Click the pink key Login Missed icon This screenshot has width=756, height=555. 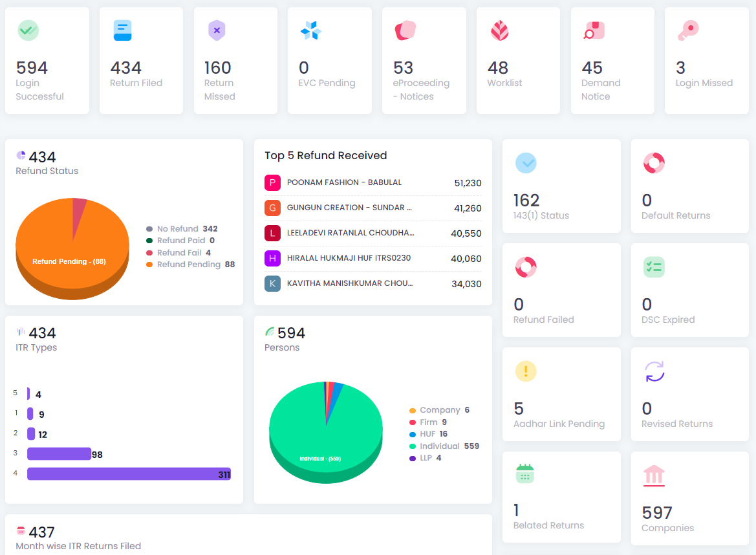(x=688, y=30)
